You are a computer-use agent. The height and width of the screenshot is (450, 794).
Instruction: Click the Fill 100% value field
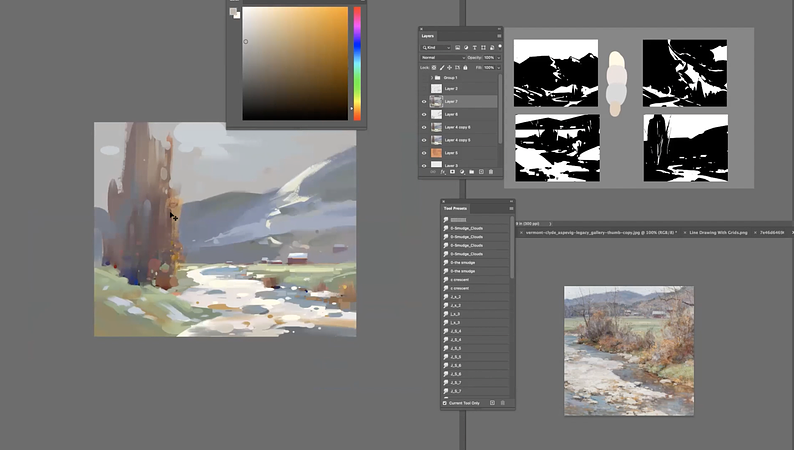pyautogui.click(x=489, y=67)
